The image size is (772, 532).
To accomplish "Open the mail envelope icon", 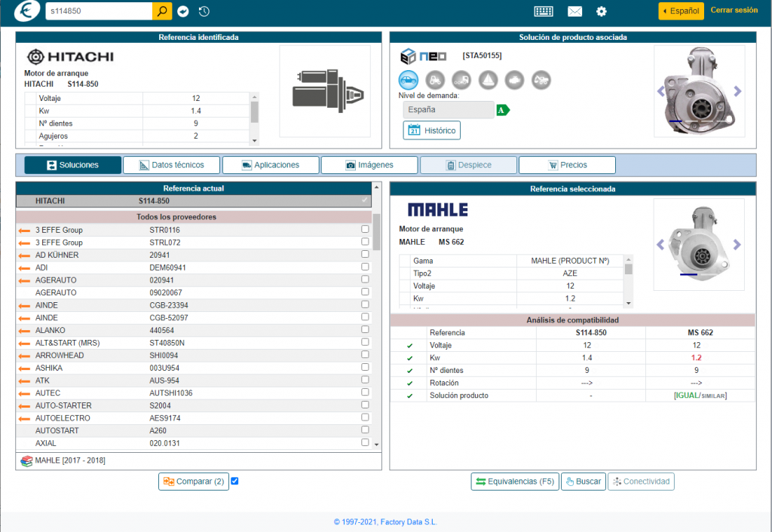I will [x=574, y=11].
